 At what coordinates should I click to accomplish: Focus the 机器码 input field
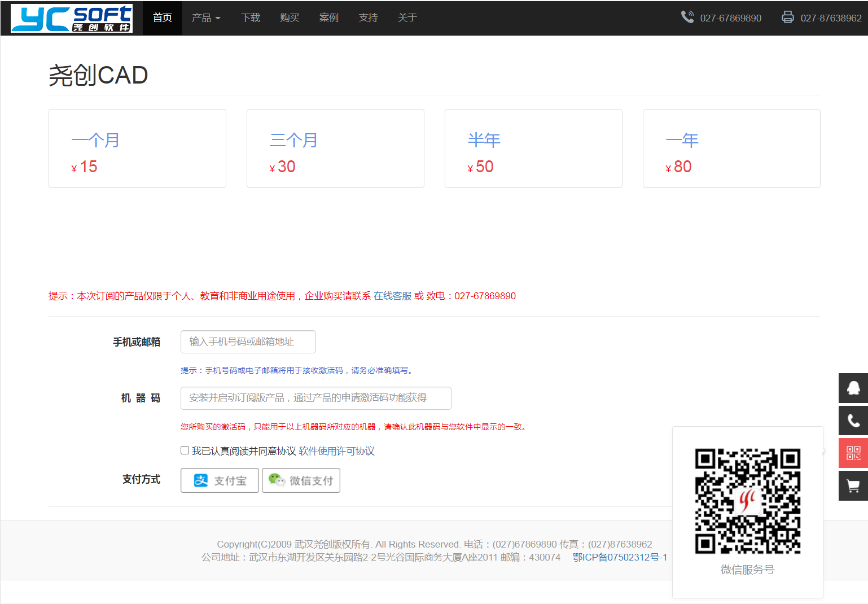pos(315,399)
